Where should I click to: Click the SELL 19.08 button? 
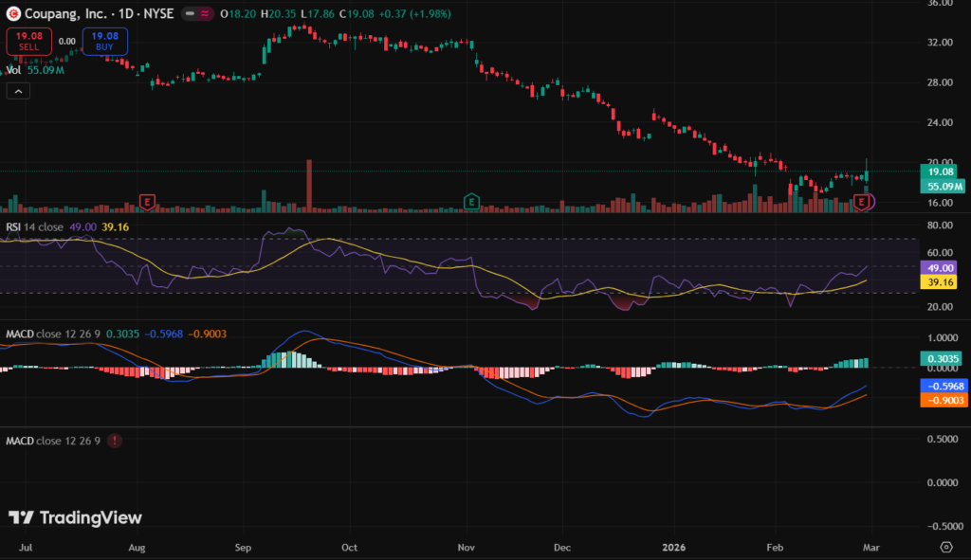point(28,41)
